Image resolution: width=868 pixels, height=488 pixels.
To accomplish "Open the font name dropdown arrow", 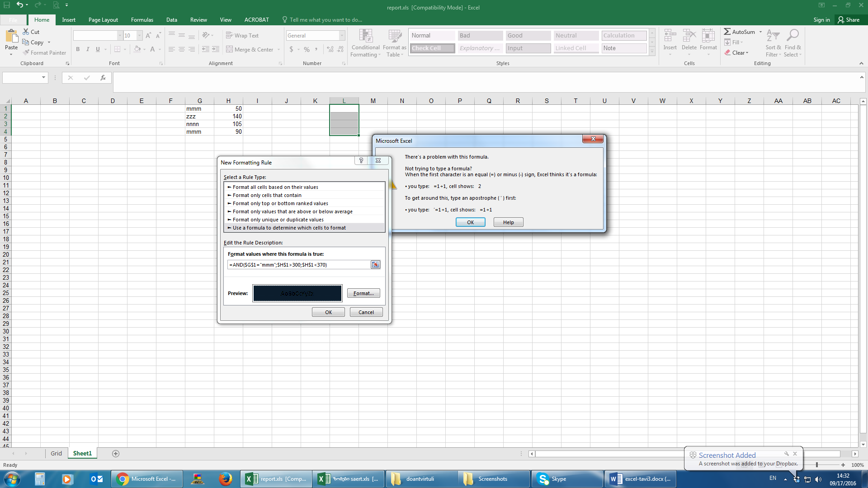I will click(x=120, y=35).
